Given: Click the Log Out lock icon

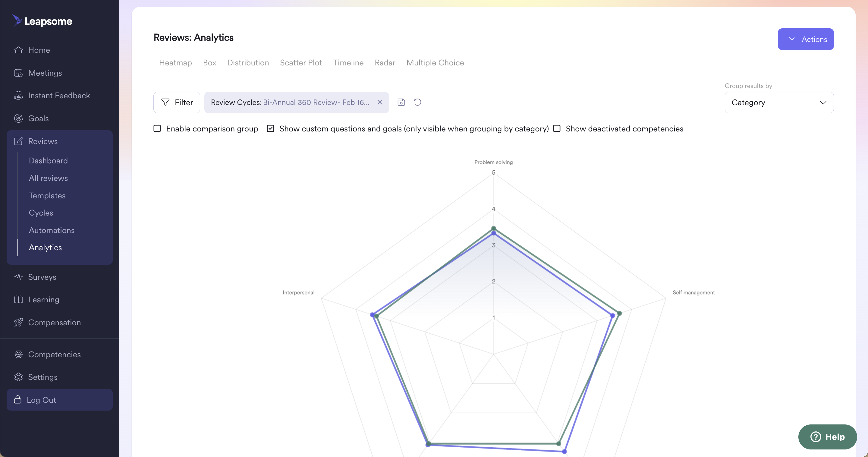Looking at the screenshot, I should pos(17,400).
